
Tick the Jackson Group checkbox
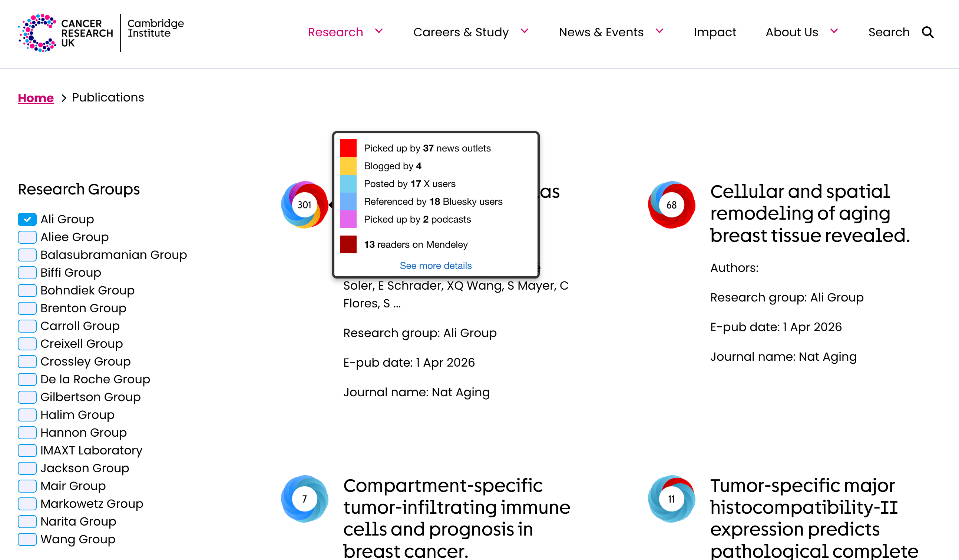coord(27,468)
